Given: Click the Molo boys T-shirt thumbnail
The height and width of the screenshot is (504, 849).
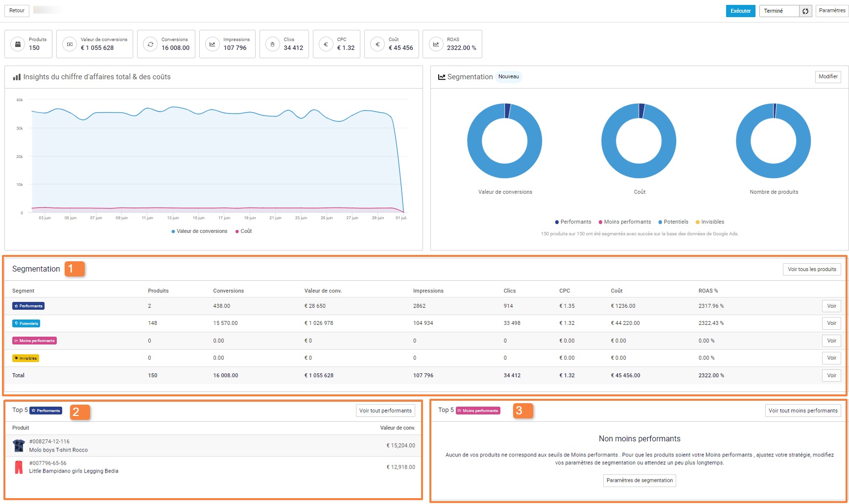Looking at the screenshot, I should (19, 446).
